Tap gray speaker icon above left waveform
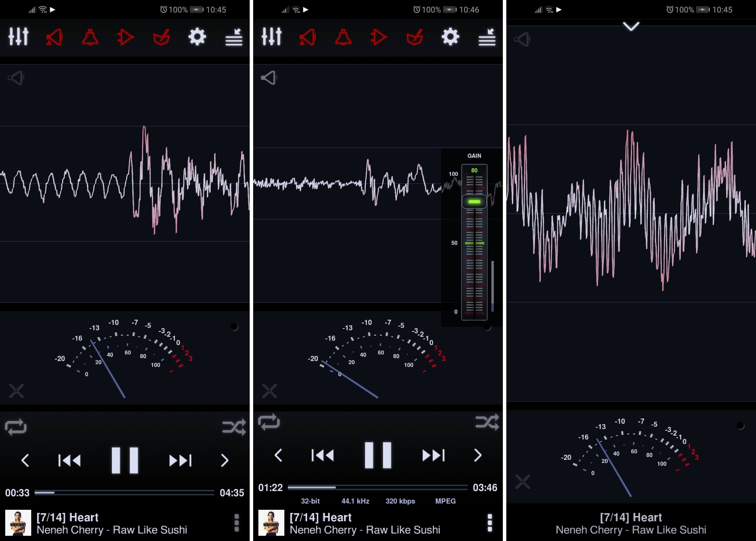756x541 pixels. click(x=16, y=78)
